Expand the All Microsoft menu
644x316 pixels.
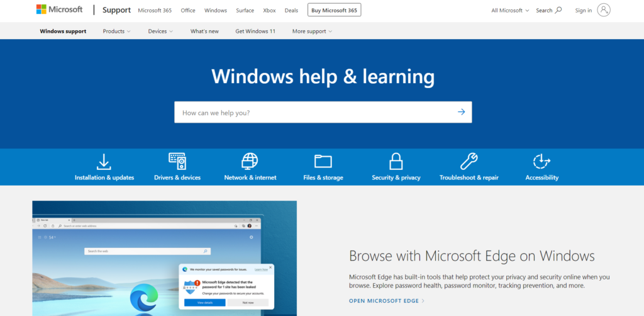(x=509, y=10)
